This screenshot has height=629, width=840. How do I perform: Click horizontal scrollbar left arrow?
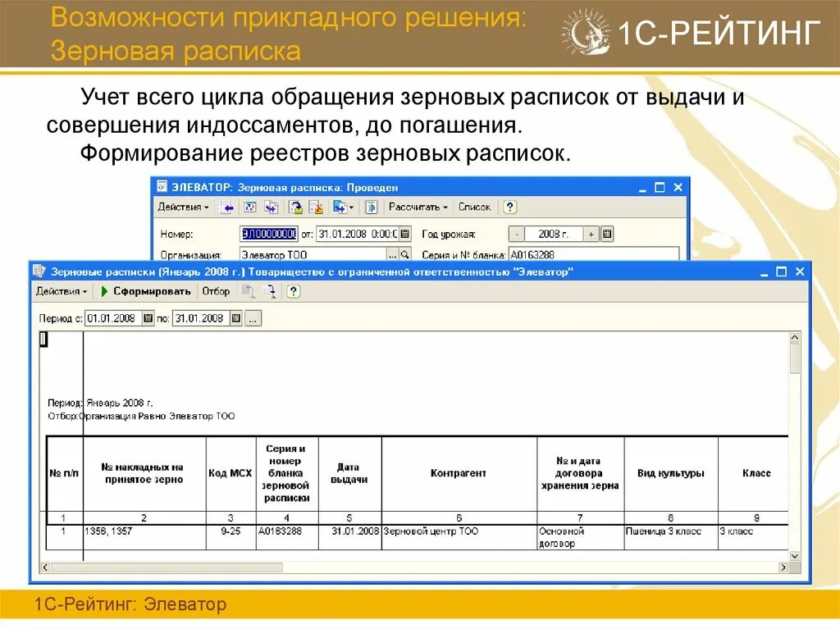click(46, 567)
